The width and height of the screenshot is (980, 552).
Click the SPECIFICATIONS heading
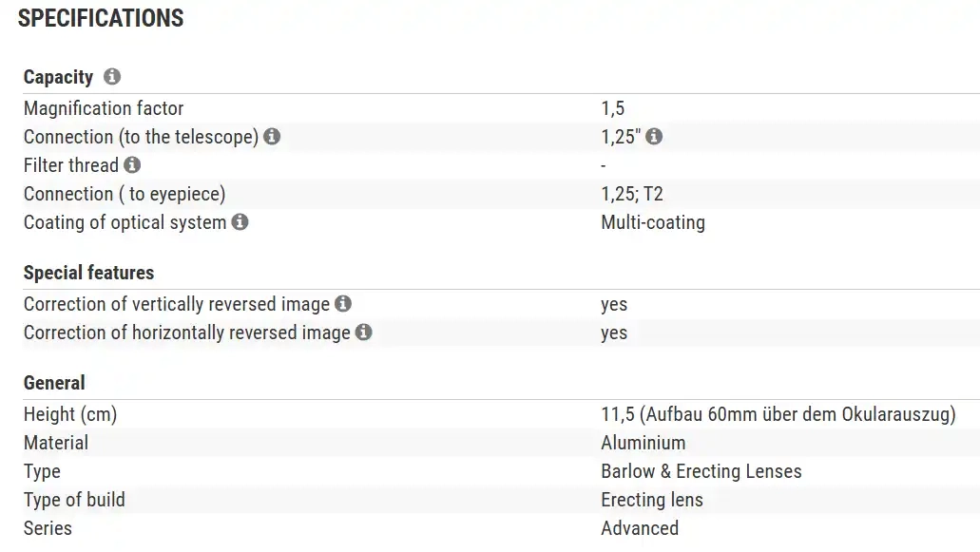101,18
